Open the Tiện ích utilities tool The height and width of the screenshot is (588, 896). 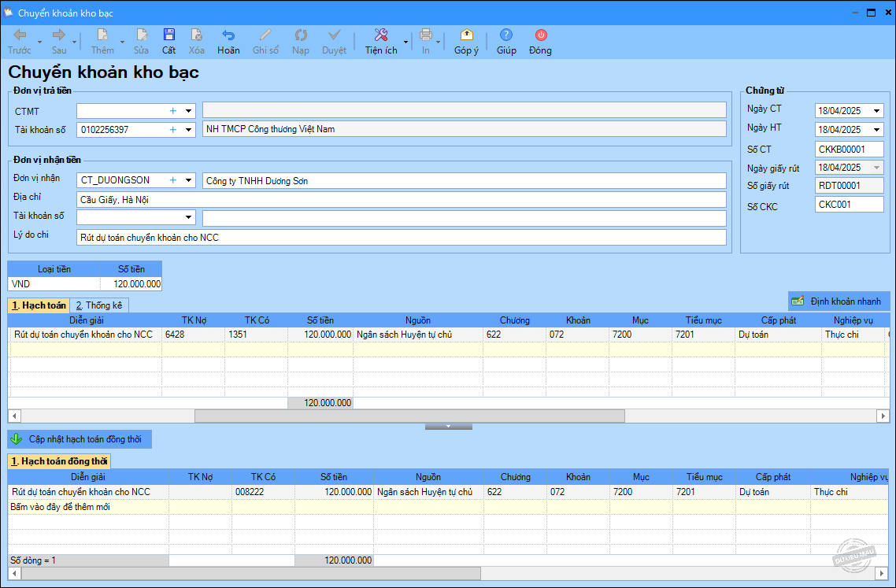tap(381, 42)
